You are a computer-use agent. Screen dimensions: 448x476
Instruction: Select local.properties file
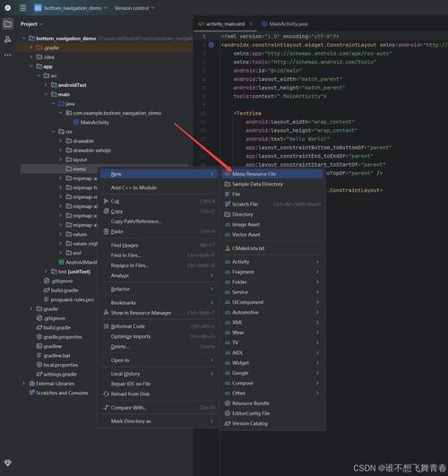(57, 365)
